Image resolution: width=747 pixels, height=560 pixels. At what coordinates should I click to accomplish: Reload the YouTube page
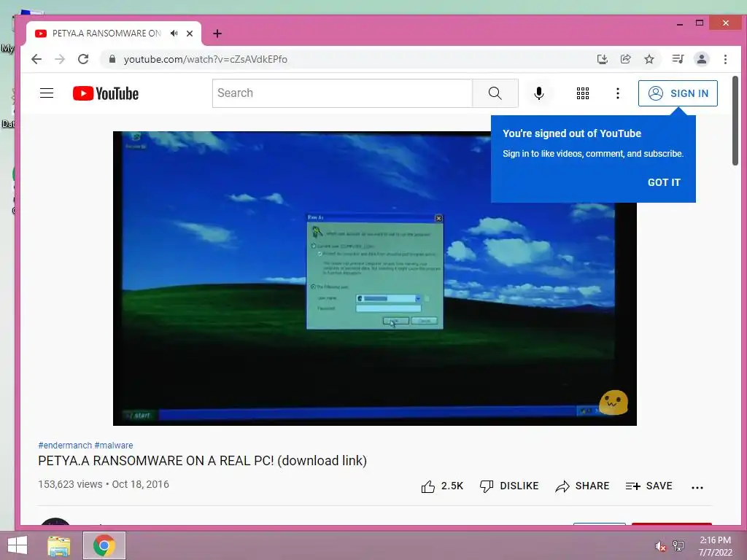pos(83,59)
